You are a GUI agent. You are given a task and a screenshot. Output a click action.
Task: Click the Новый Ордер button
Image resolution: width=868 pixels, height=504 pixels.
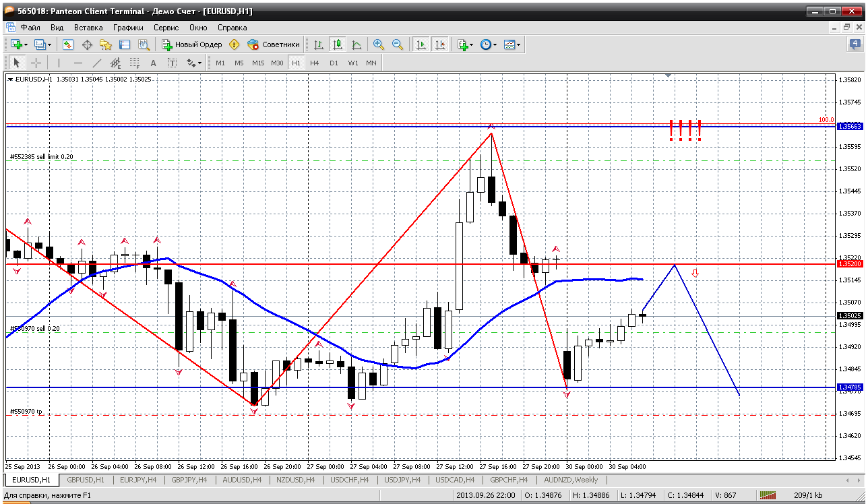192,44
